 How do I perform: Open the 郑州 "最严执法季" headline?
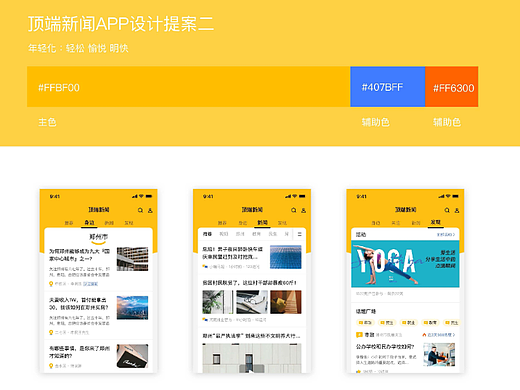[251, 336]
